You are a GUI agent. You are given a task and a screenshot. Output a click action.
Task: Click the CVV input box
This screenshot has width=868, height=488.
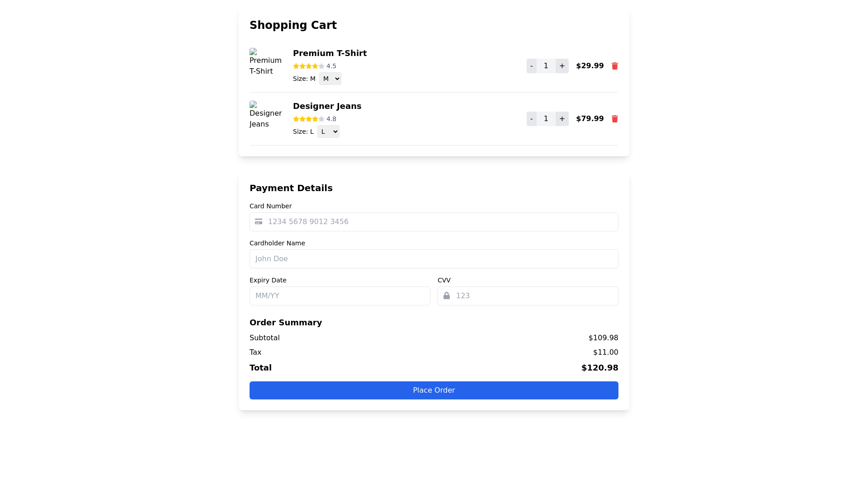(533, 296)
